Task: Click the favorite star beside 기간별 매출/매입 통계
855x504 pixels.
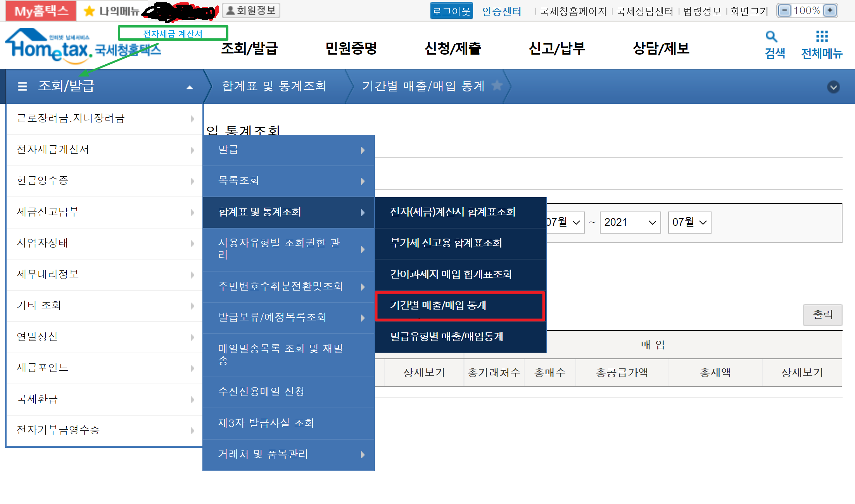Action: click(497, 85)
